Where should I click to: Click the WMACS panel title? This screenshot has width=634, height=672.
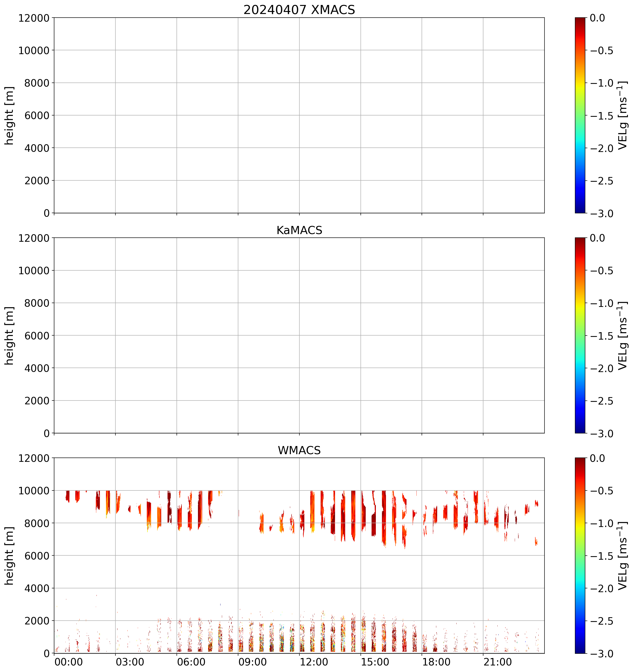pyautogui.click(x=299, y=450)
